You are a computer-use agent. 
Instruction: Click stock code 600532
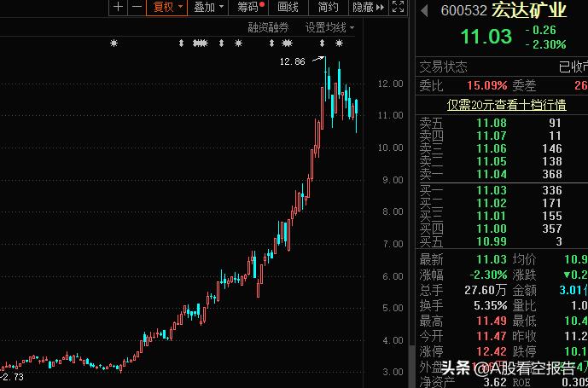click(x=464, y=11)
